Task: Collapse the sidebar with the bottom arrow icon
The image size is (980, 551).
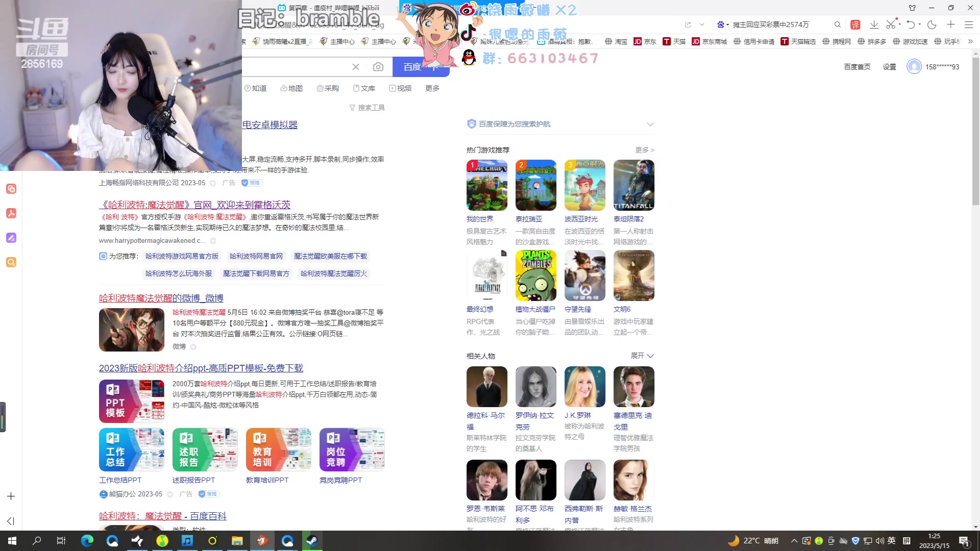Action: click(x=11, y=521)
